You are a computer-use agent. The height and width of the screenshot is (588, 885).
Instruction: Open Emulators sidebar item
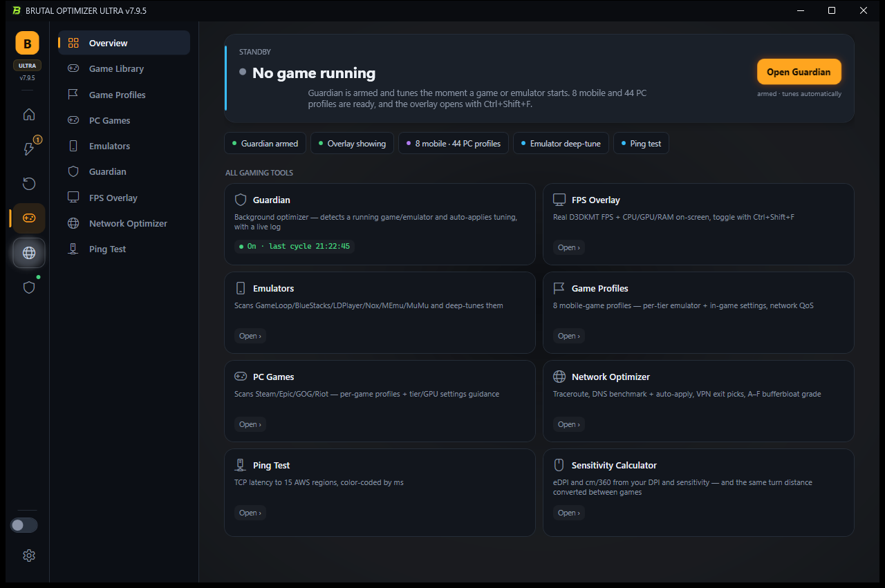[124, 146]
